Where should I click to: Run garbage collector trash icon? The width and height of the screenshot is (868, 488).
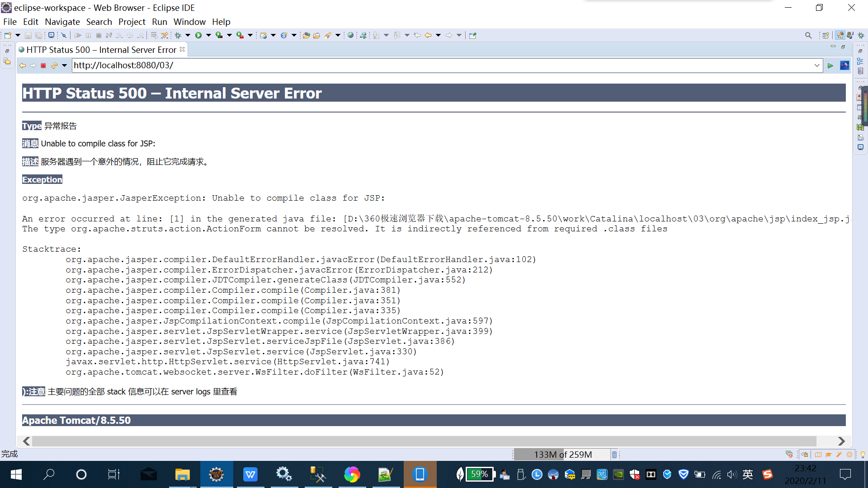[614, 455]
